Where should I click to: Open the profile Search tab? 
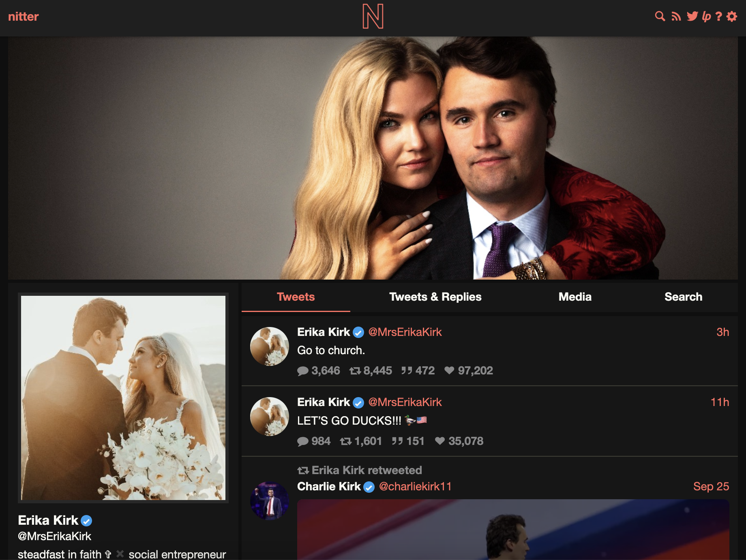click(683, 297)
